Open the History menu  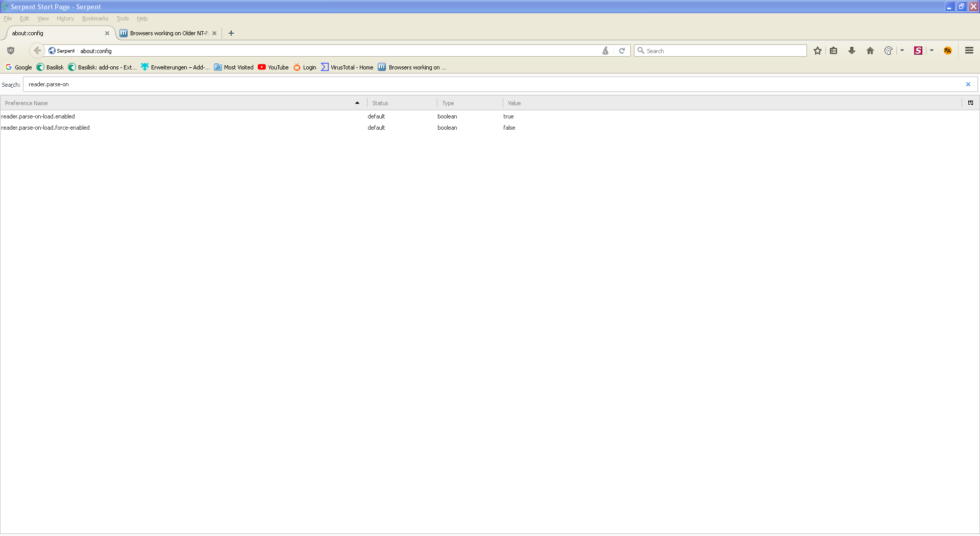65,18
